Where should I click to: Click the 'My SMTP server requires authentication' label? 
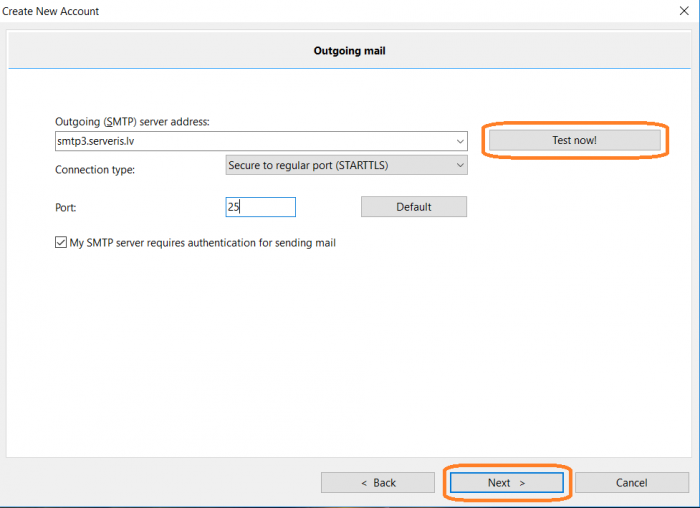pyautogui.click(x=203, y=243)
